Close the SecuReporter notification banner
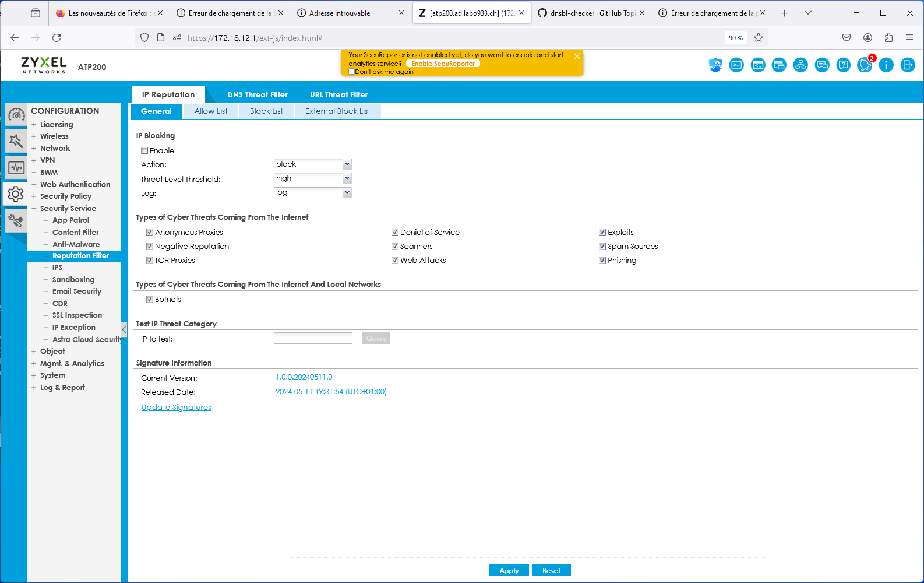The width and height of the screenshot is (924, 583). coord(577,57)
